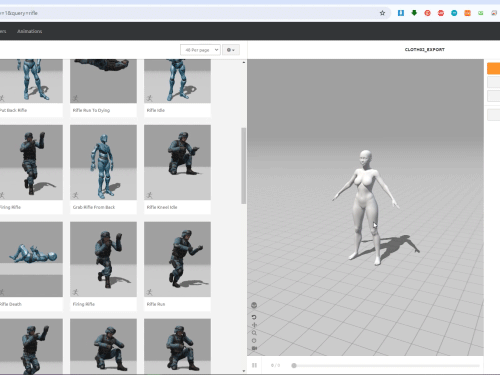
Task: Click the green down-arrow extension icon
Action: (414, 13)
